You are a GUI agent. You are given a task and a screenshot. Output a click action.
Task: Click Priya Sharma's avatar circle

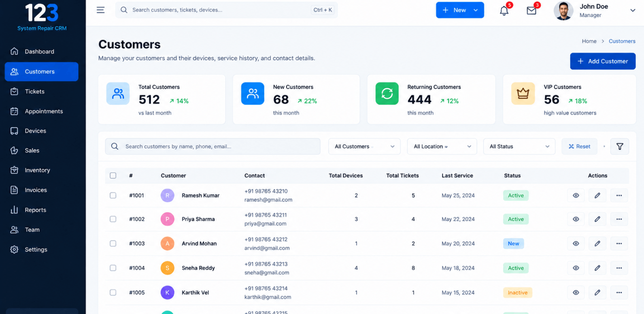point(168,219)
